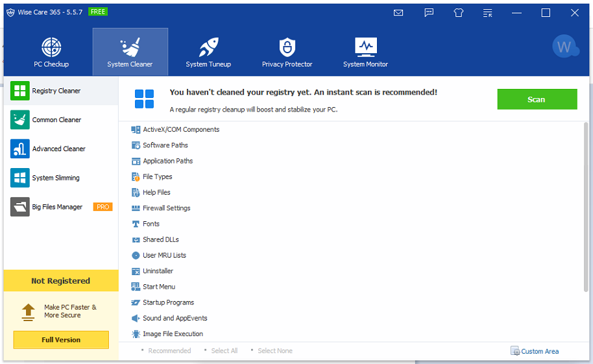Click the large registry squares icon
Viewport: 593px width, 364px height.
click(144, 99)
